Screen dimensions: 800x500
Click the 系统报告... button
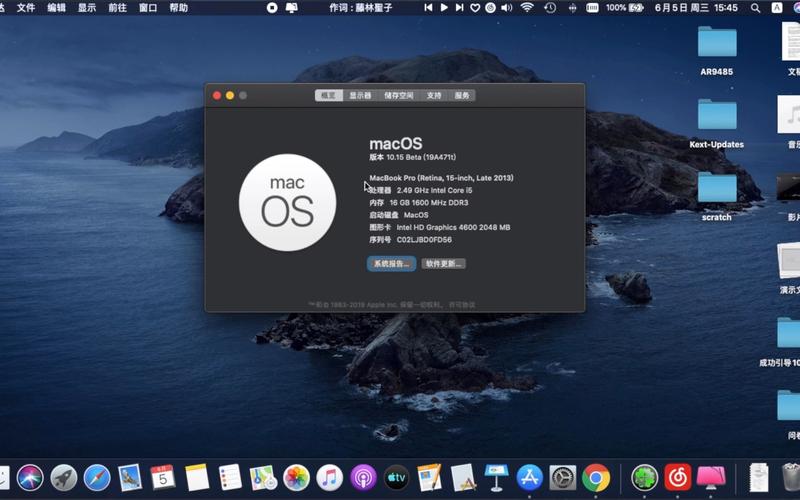tap(391, 264)
